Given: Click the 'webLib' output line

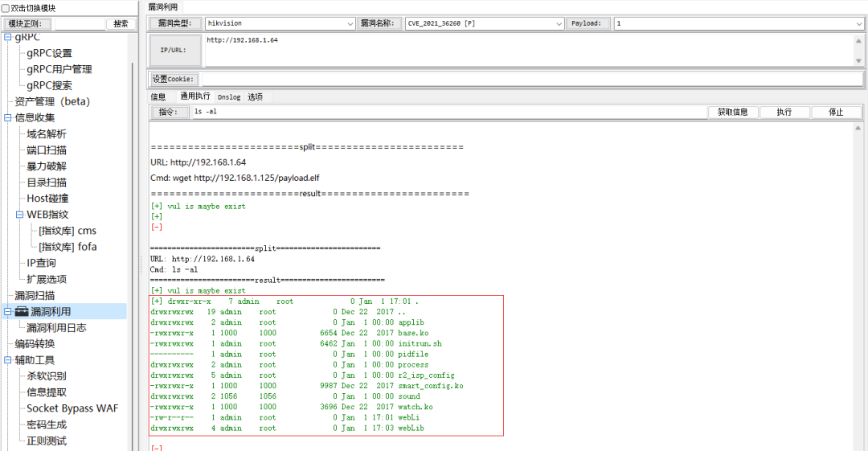Looking at the screenshot, I should pyautogui.click(x=287, y=428).
